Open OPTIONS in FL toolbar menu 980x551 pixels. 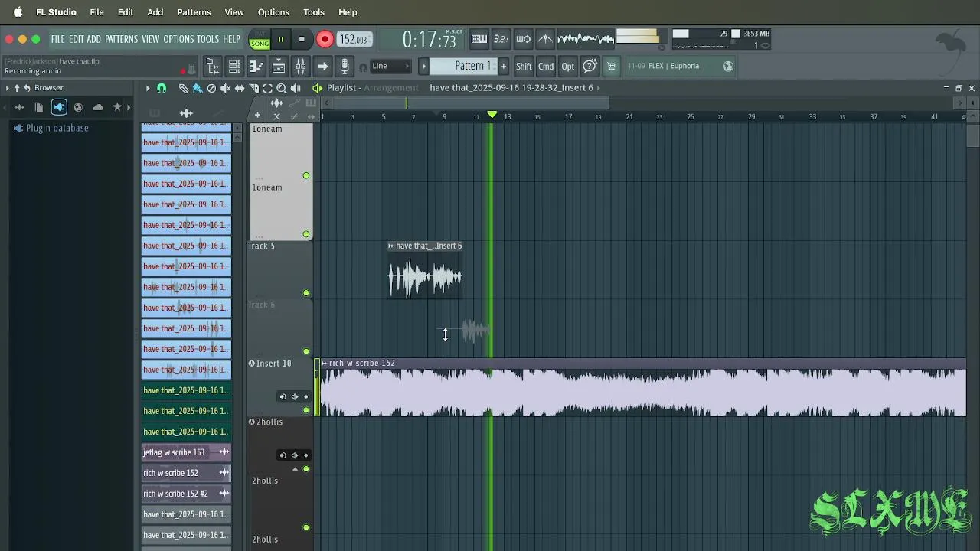tap(178, 39)
